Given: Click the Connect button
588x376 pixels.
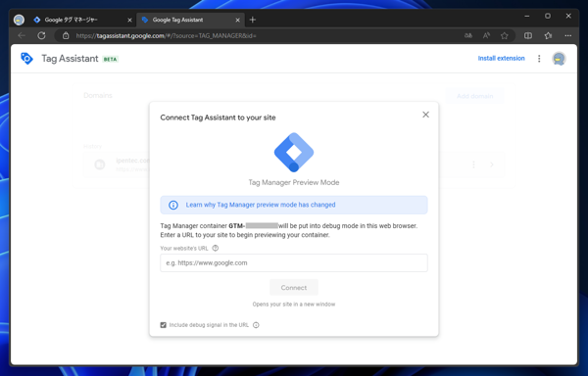Looking at the screenshot, I should (x=294, y=288).
